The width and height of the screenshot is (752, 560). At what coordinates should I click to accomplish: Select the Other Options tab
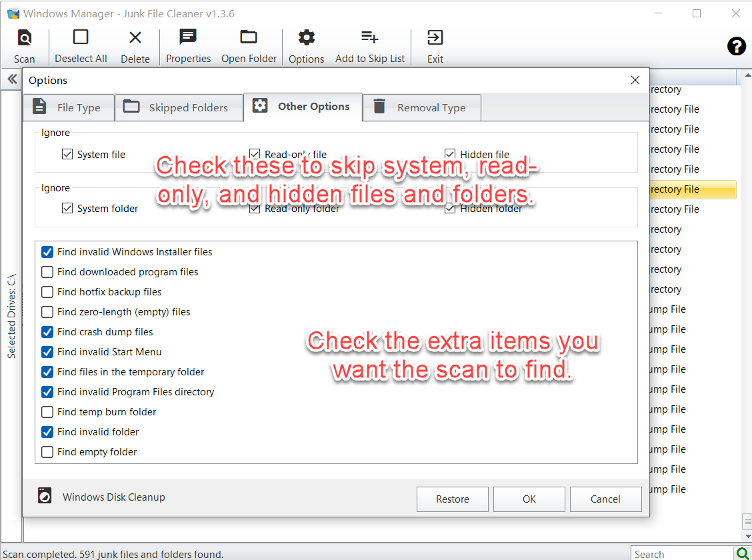point(303,107)
